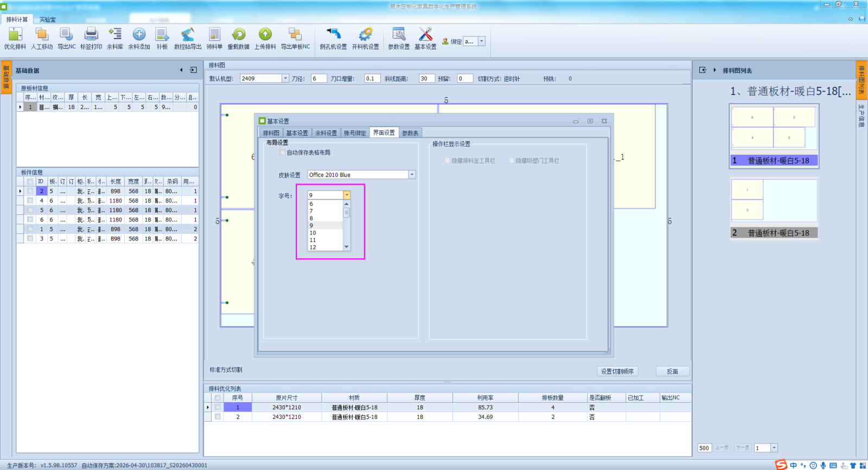This screenshot has width=868, height=470.
Task: Open 标签打印 printer icon
Action: (91, 35)
